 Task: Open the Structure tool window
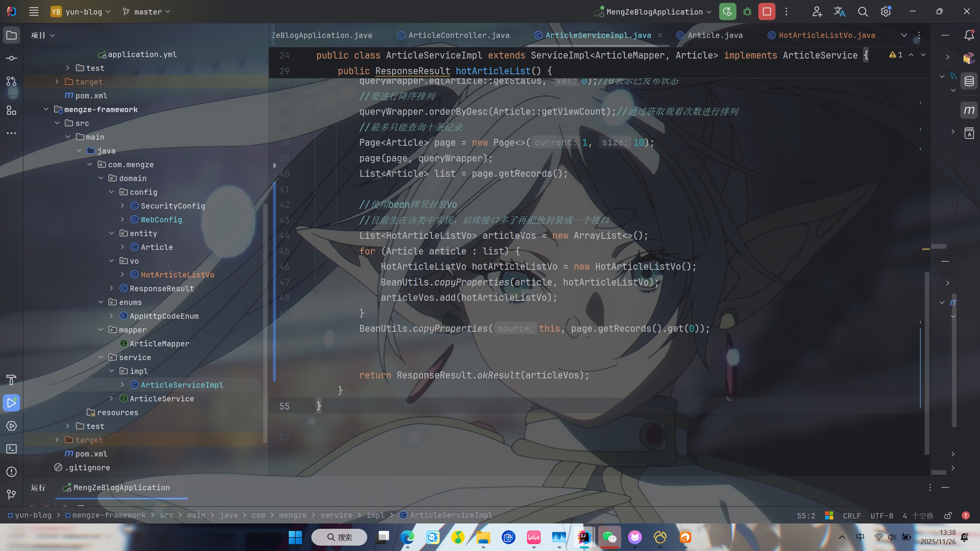coord(11,111)
